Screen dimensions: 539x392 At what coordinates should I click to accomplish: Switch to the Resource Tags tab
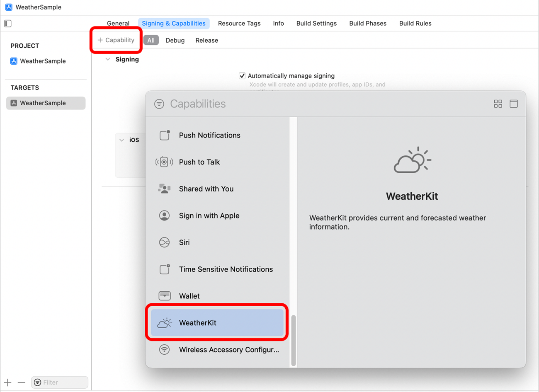click(239, 23)
